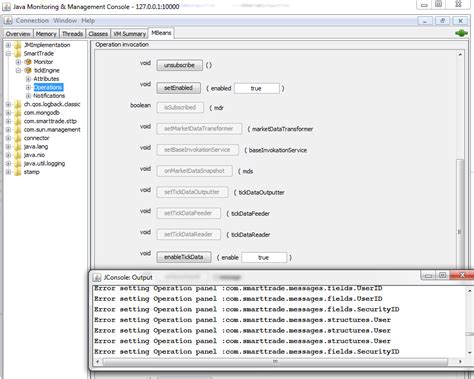Expand the Monitor node
This screenshot has height=379, width=474.
tap(19, 62)
